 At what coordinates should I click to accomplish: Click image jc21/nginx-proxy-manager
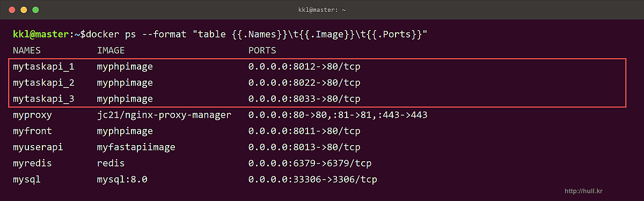click(164, 115)
